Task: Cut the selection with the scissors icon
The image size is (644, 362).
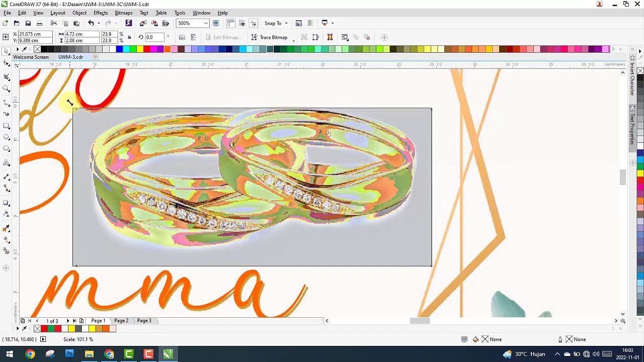Action: pos(54,23)
